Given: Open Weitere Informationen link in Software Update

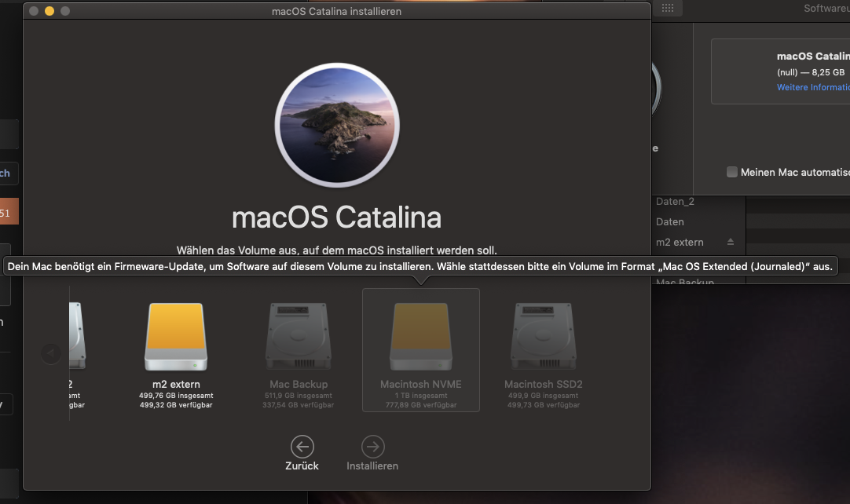Looking at the screenshot, I should coord(813,87).
